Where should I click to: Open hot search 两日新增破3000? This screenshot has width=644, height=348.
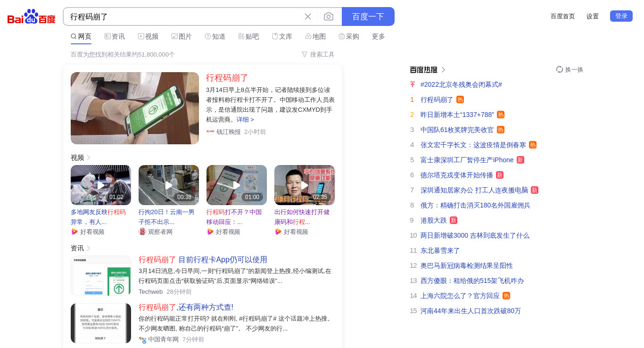[x=475, y=235]
